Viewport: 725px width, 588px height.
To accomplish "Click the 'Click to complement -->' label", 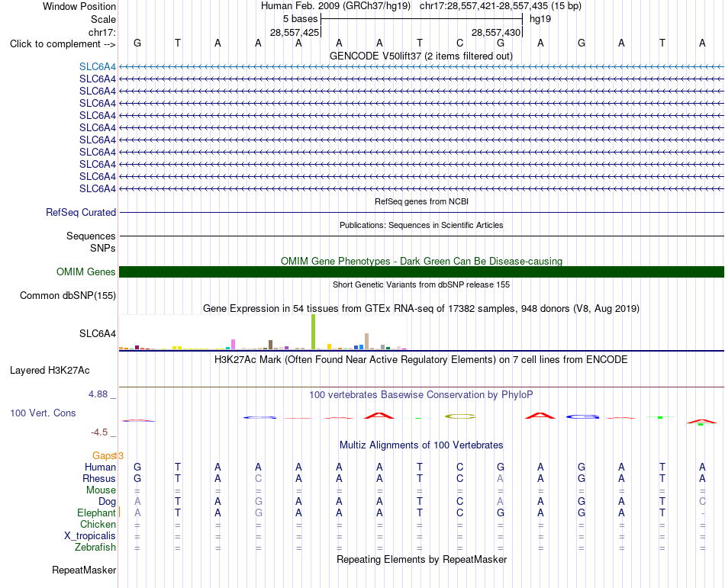I will [63, 44].
